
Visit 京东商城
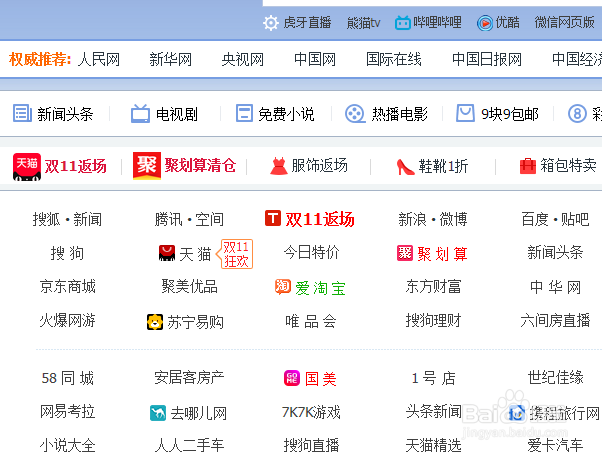(x=68, y=287)
